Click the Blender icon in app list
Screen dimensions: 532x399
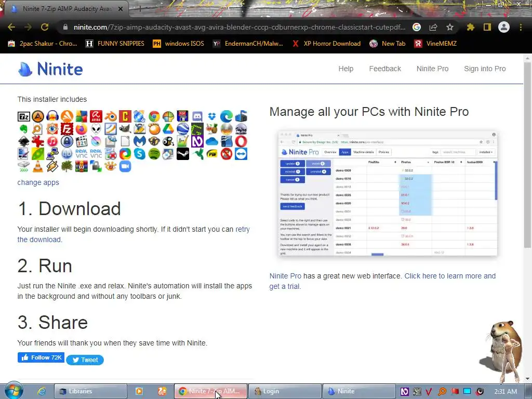[111, 117]
